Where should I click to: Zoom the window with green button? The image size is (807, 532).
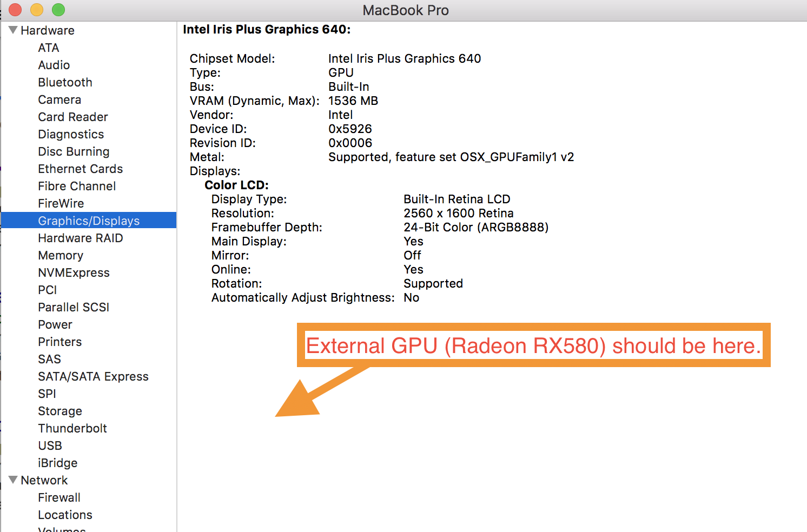point(58,10)
